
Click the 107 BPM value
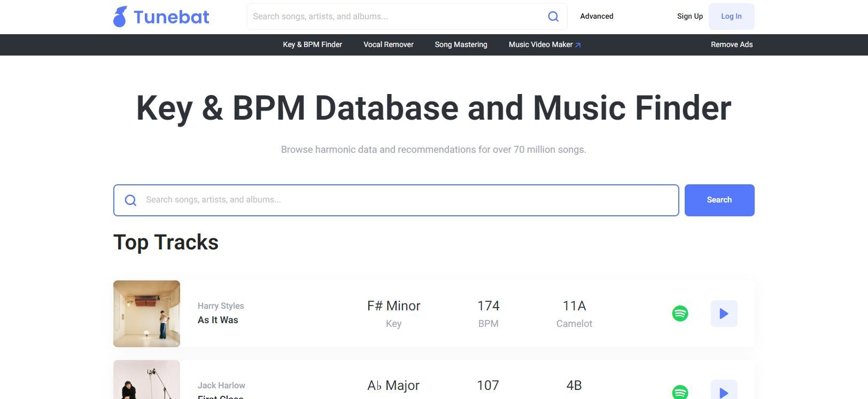click(x=488, y=386)
